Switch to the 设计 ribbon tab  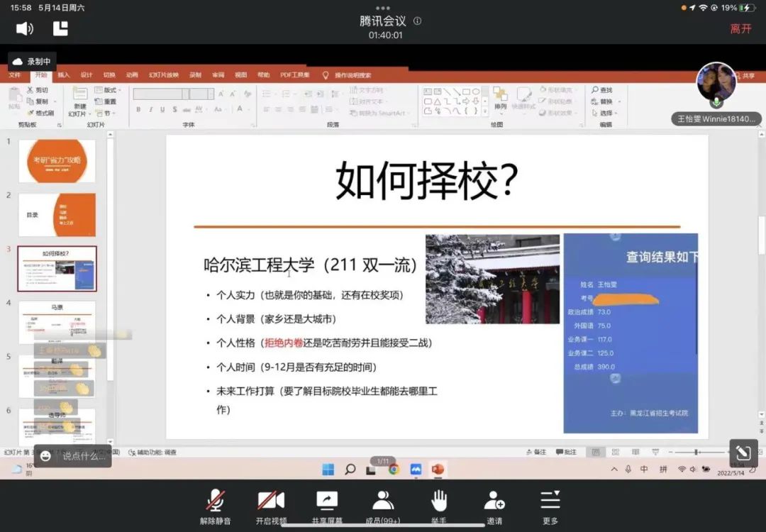coord(87,75)
